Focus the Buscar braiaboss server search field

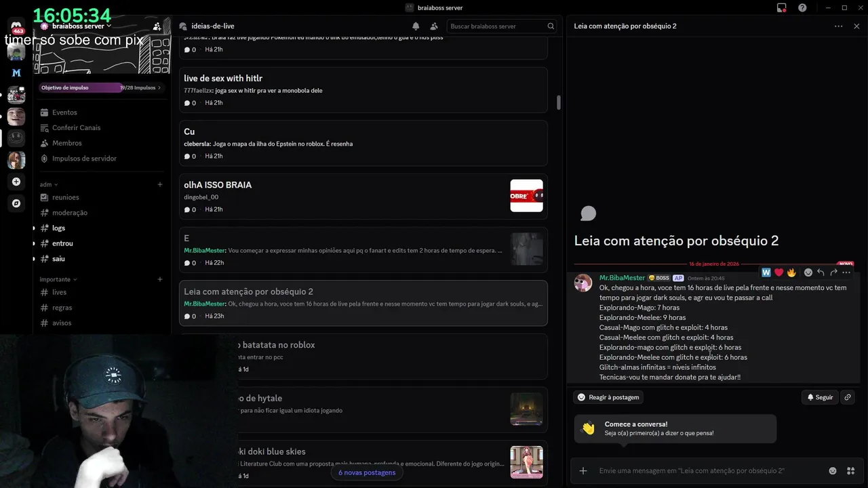point(502,26)
